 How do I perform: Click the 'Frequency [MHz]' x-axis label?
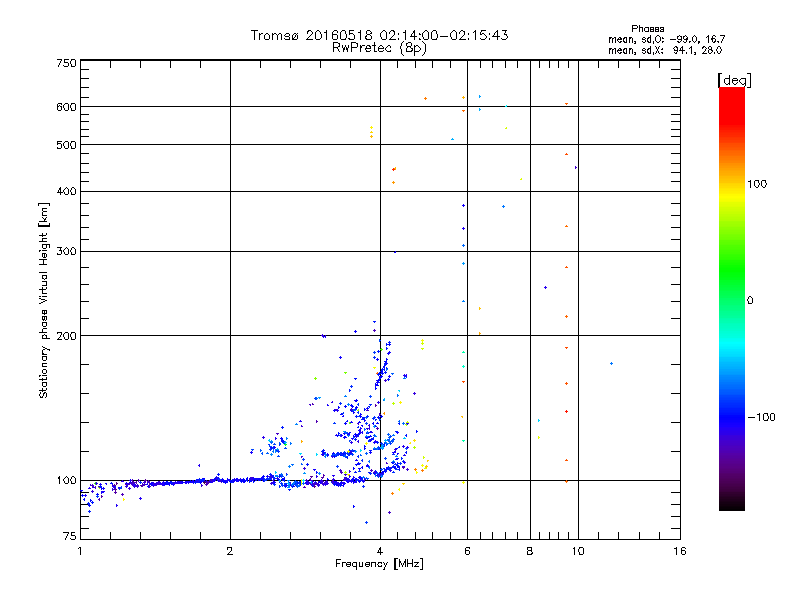pyautogui.click(x=379, y=564)
